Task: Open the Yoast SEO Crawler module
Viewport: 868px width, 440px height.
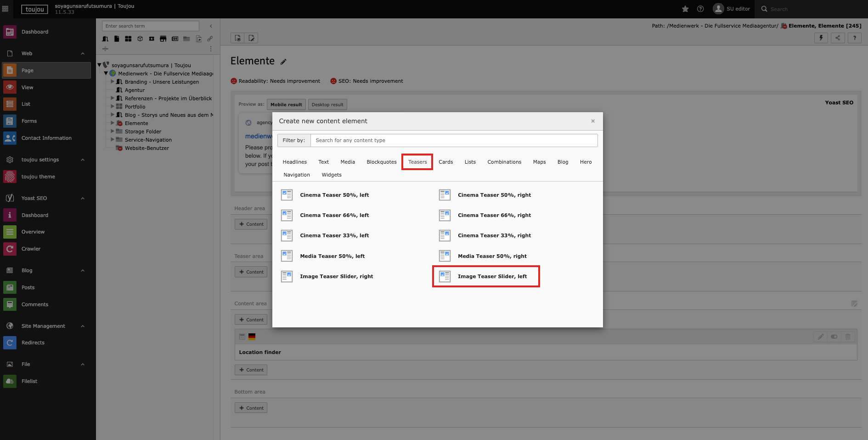Action: (x=31, y=249)
